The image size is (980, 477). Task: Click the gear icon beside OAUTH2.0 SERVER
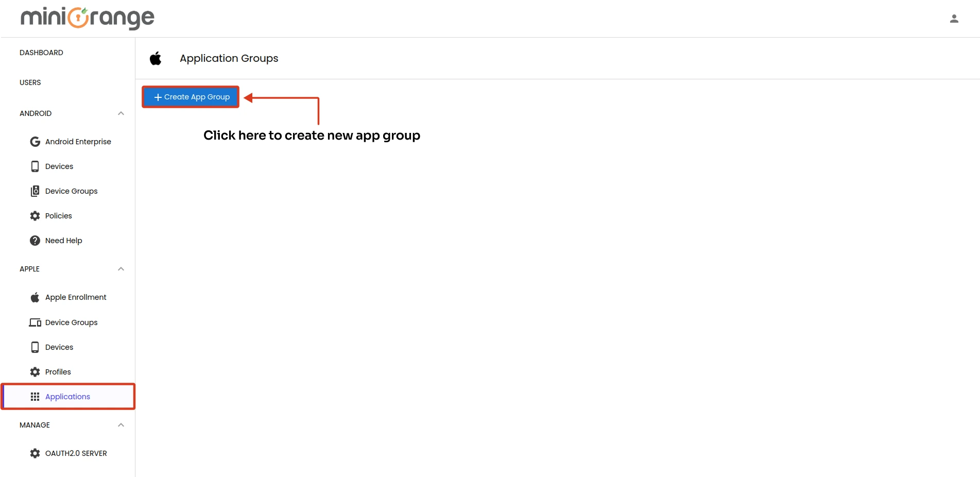(35, 453)
